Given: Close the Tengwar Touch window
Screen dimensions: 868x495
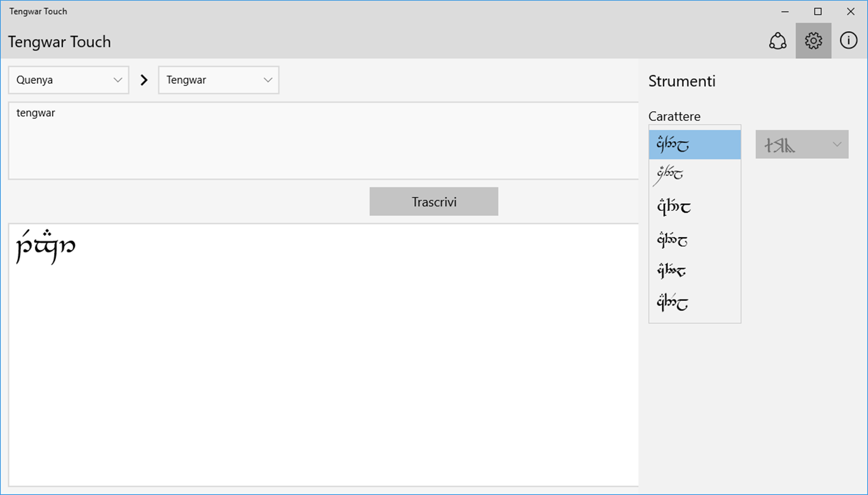Looking at the screenshot, I should click(850, 12).
